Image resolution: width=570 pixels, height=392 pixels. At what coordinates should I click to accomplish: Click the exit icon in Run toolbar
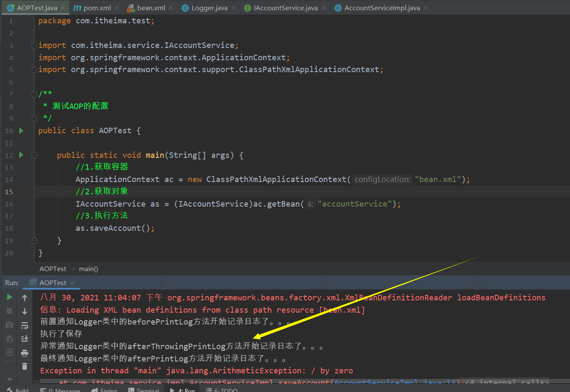(9, 352)
